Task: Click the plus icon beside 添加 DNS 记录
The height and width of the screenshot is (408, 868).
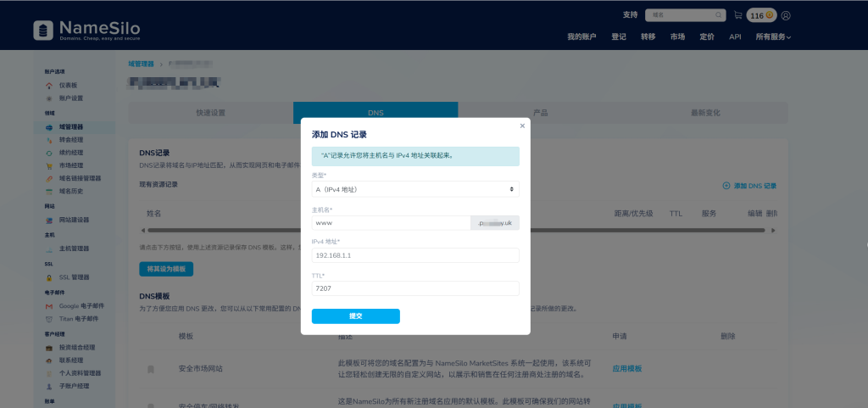Action: pyautogui.click(x=726, y=186)
